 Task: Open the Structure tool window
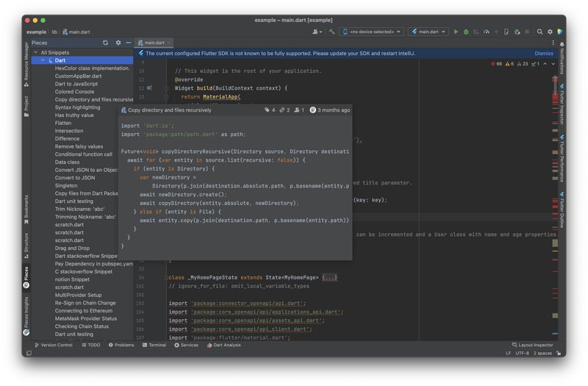tap(26, 246)
